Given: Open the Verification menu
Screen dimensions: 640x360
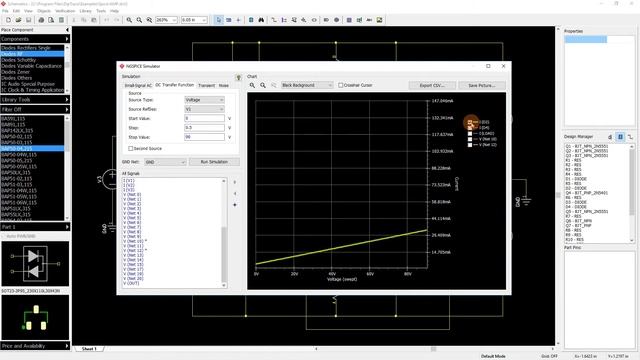Looking at the screenshot, I should (65, 11).
